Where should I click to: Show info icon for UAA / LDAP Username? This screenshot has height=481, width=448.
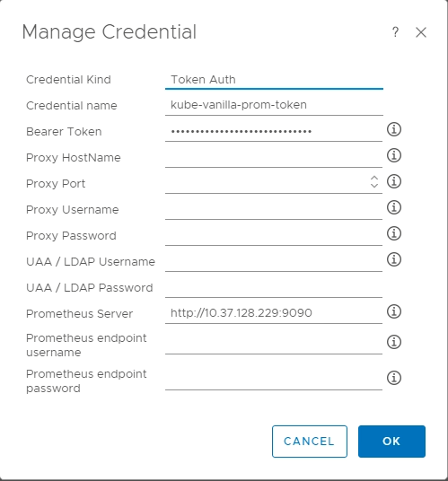394,259
